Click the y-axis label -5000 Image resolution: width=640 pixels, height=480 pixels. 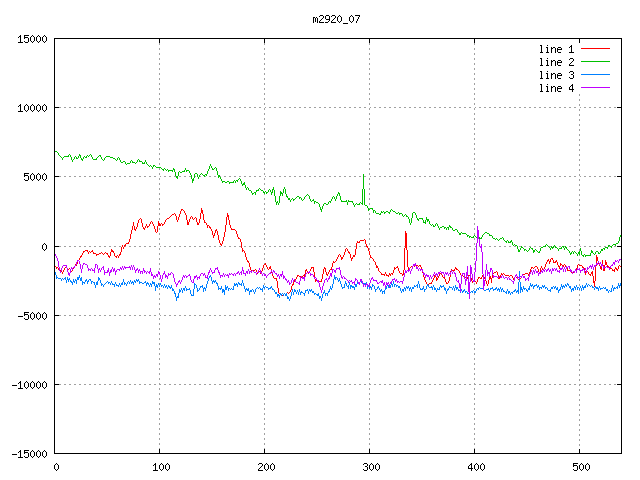32,316
